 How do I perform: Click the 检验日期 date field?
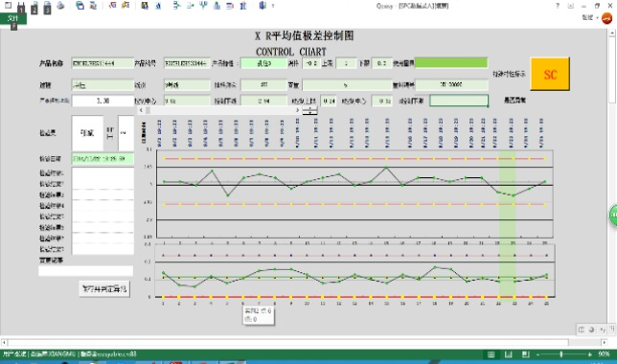coord(103,159)
